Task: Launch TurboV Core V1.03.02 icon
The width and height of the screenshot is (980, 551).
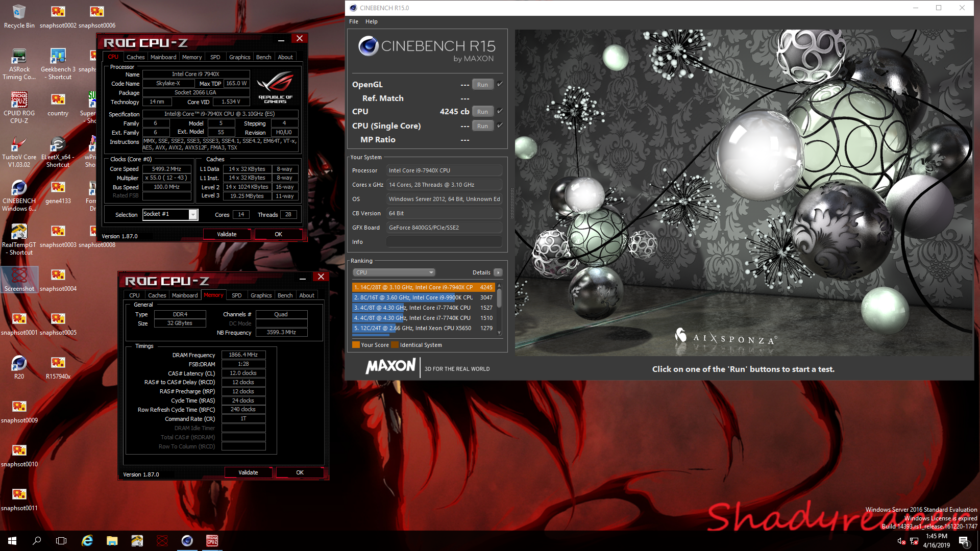Action: (x=19, y=152)
